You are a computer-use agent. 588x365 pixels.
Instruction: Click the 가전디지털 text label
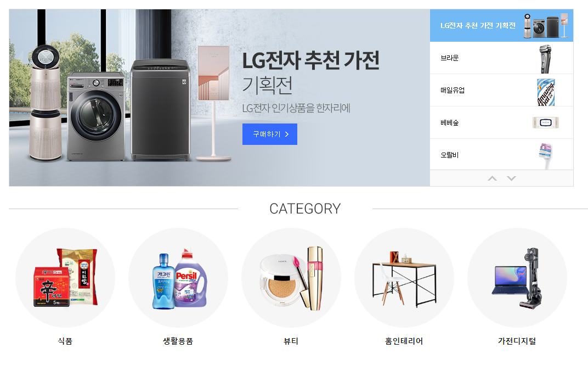click(x=517, y=341)
